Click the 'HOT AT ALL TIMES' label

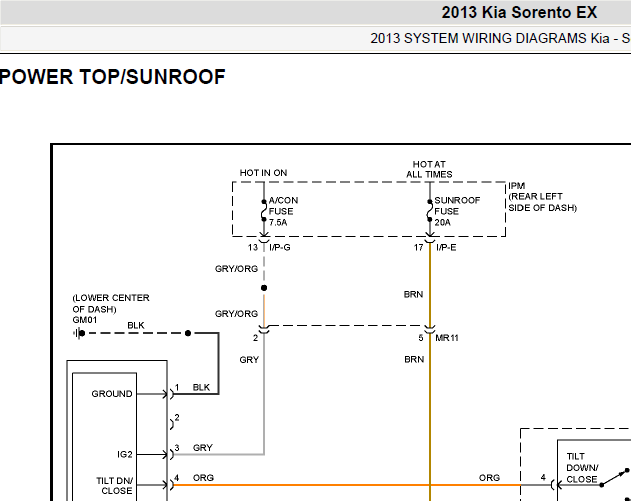pos(429,169)
